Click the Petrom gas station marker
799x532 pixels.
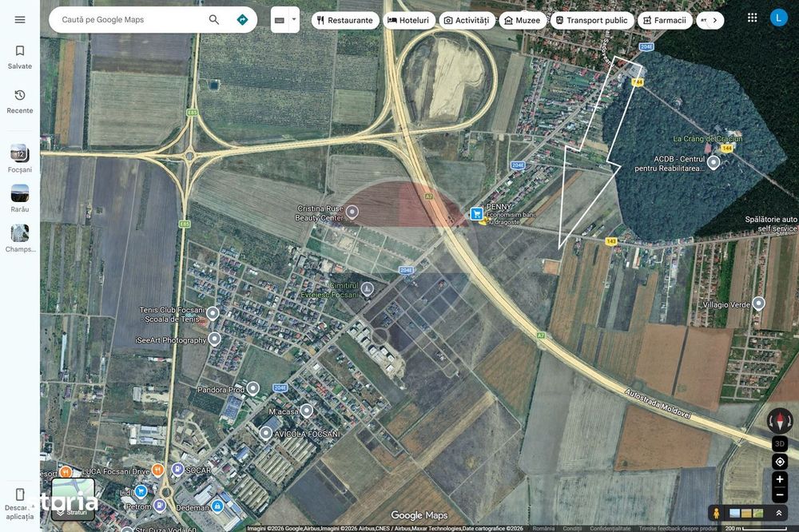tap(160, 506)
